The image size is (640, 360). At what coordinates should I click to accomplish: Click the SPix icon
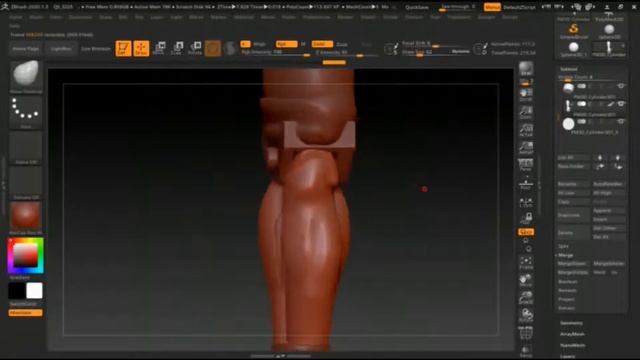point(526,82)
